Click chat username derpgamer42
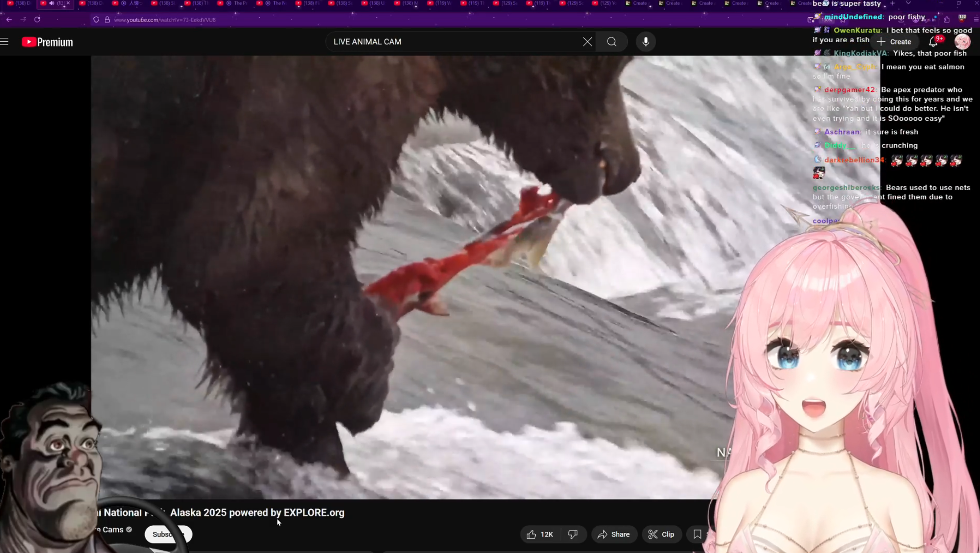Image resolution: width=980 pixels, height=553 pixels. 850,90
